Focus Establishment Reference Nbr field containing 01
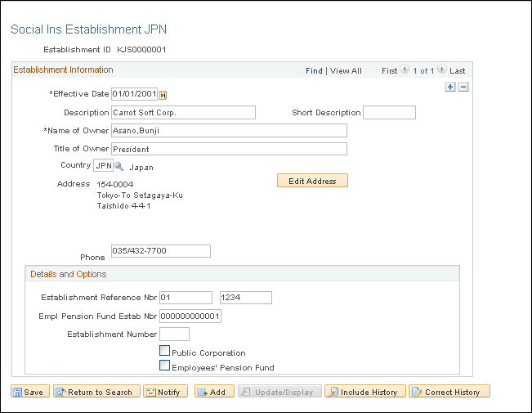The image size is (532, 413). coord(186,298)
